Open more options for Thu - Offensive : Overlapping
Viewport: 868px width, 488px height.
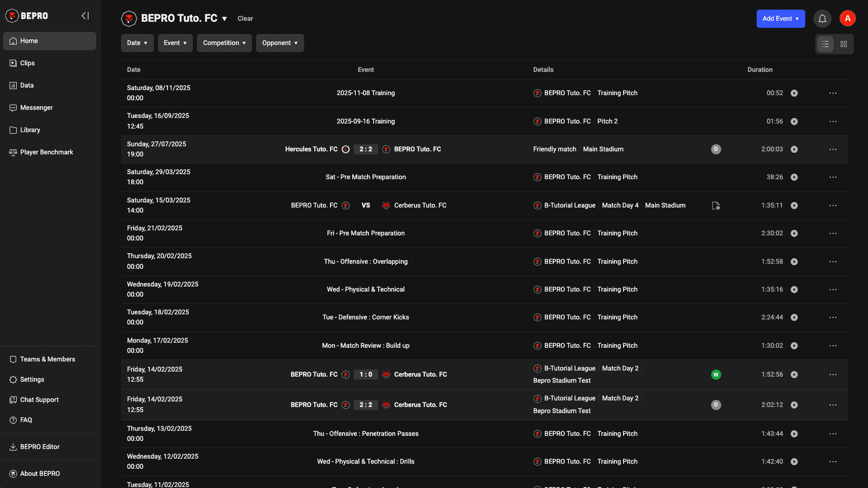833,262
